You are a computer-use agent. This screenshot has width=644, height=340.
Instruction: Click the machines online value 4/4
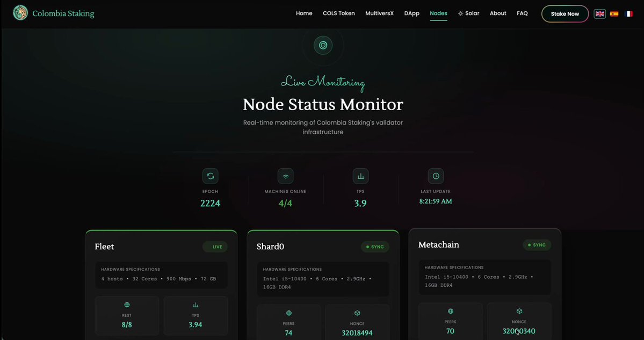point(285,203)
